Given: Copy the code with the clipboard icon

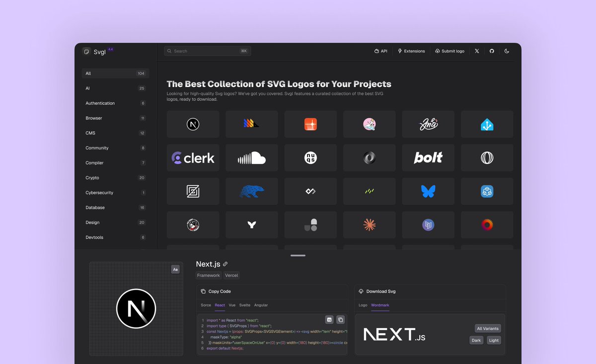Looking at the screenshot, I should [340, 320].
